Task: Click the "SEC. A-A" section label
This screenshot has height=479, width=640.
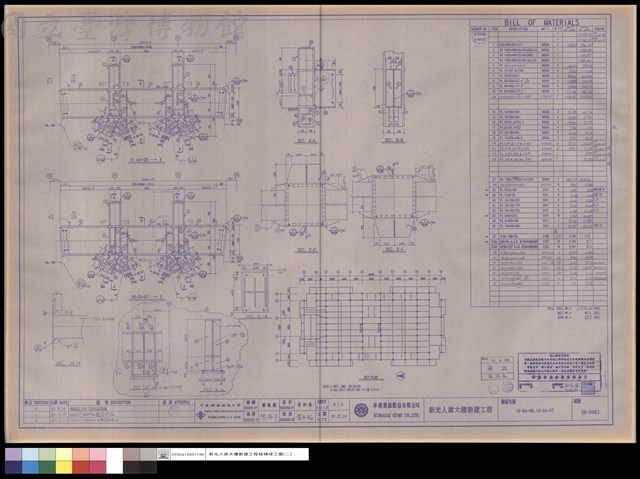Action: tap(306, 140)
